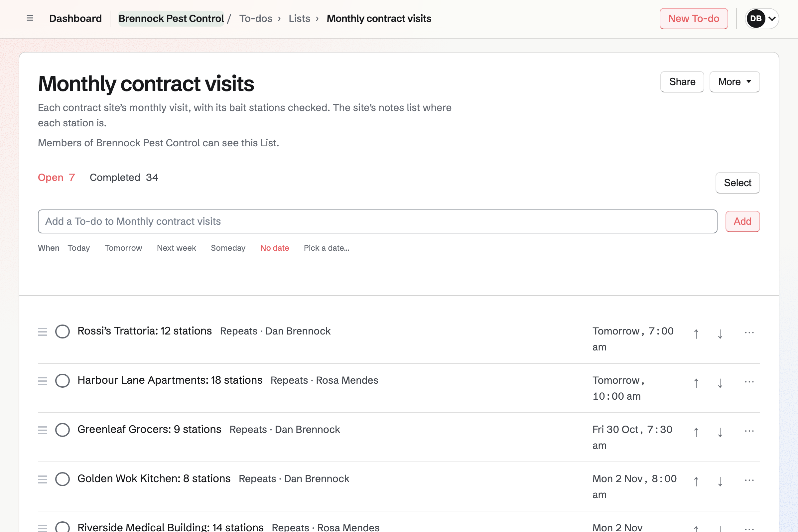Expand the DB user account menu

[x=762, y=18]
